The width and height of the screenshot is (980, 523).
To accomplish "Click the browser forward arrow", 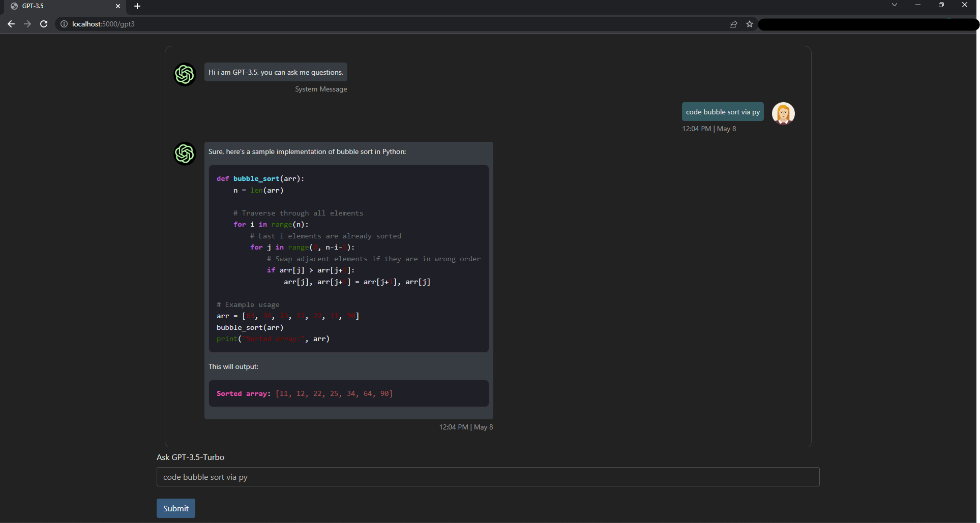I will pos(27,24).
